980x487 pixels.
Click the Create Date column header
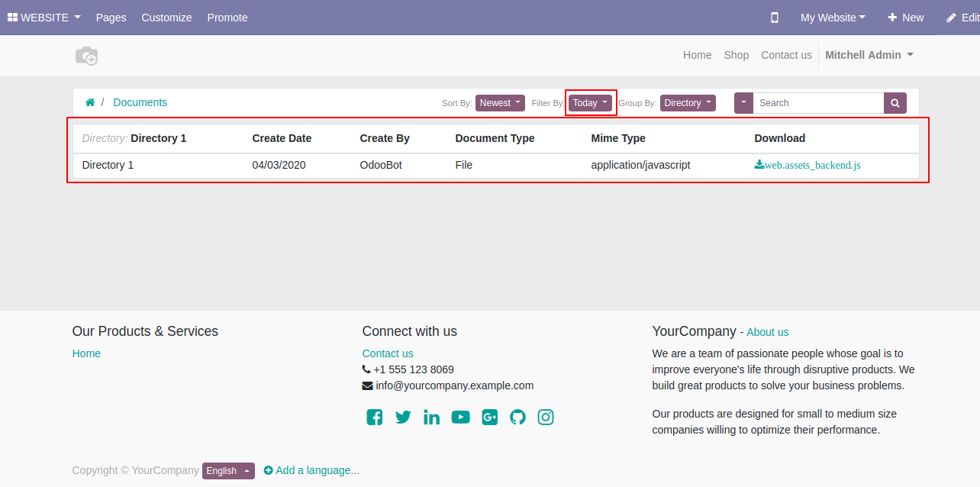pos(282,138)
